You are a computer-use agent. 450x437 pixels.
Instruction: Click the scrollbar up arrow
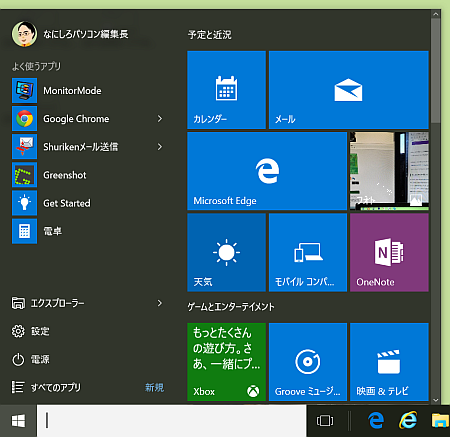435,14
